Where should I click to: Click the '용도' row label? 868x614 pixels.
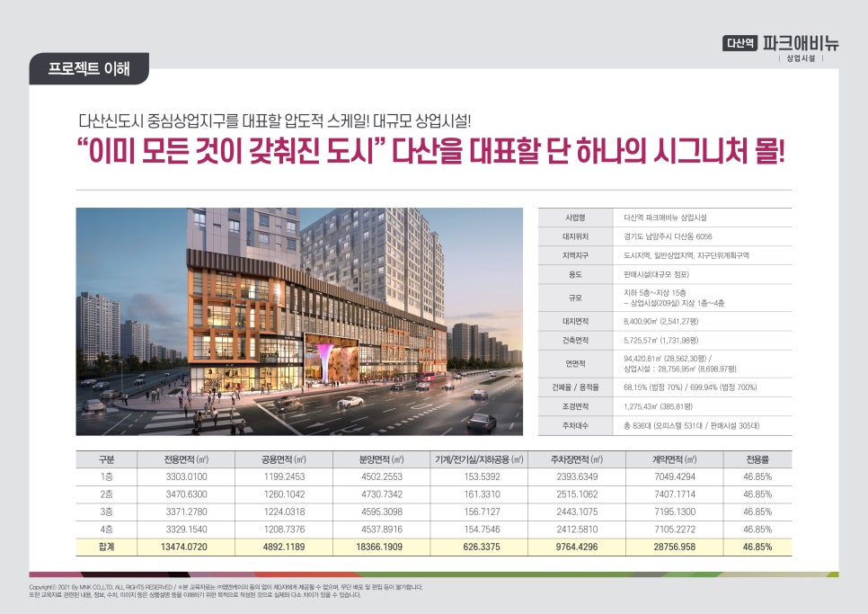(x=575, y=274)
